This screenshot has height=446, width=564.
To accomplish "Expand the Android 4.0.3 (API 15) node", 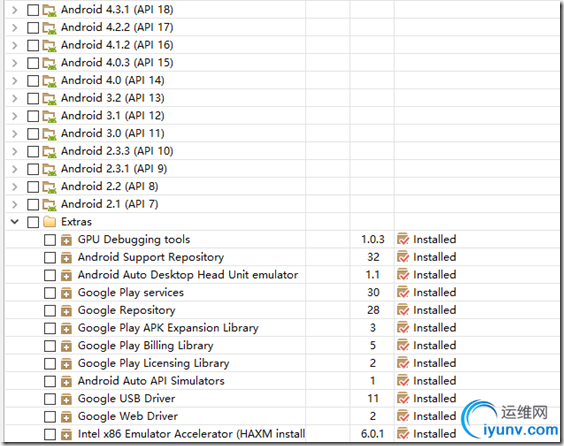I will tap(14, 63).
